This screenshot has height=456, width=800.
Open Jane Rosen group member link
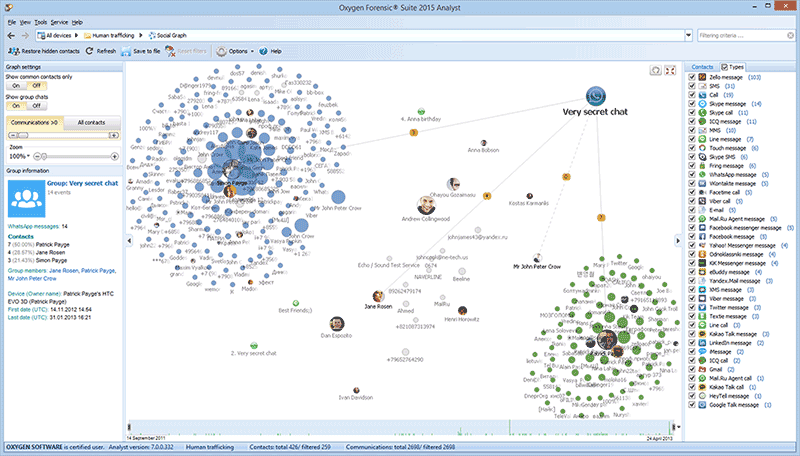point(64,271)
